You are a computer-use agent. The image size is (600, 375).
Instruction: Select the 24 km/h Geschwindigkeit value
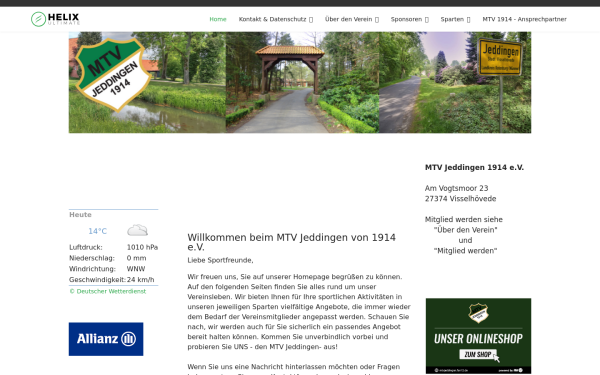[140, 279]
